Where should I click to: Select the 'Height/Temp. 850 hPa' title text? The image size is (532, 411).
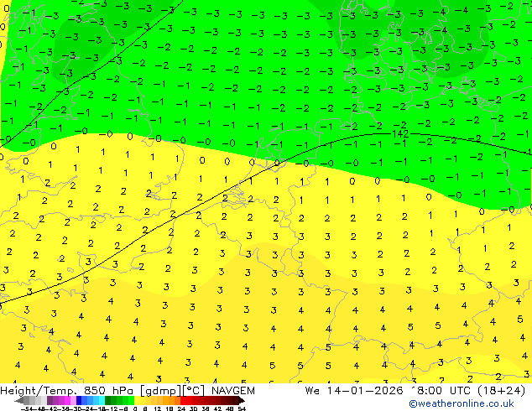tap(68, 391)
